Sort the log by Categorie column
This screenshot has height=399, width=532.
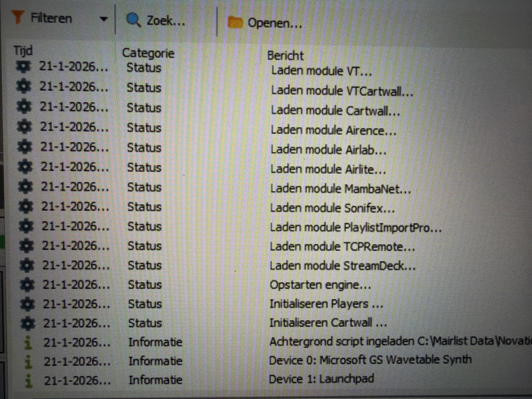tap(148, 53)
